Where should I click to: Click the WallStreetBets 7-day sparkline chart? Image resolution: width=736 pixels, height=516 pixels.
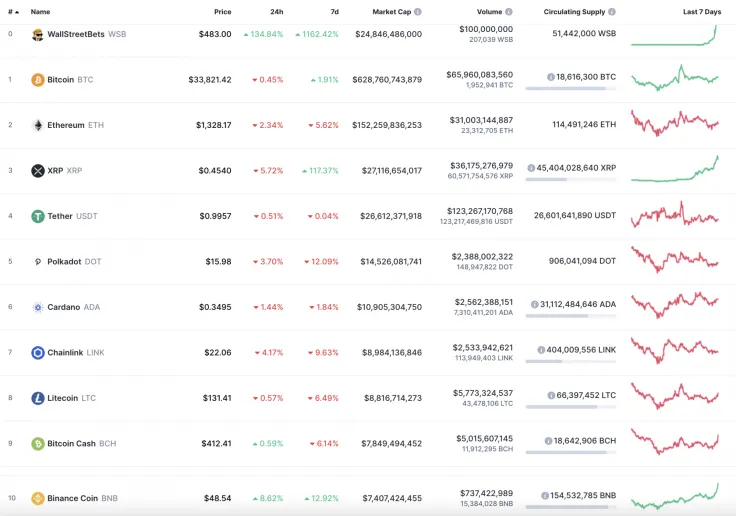coord(674,35)
